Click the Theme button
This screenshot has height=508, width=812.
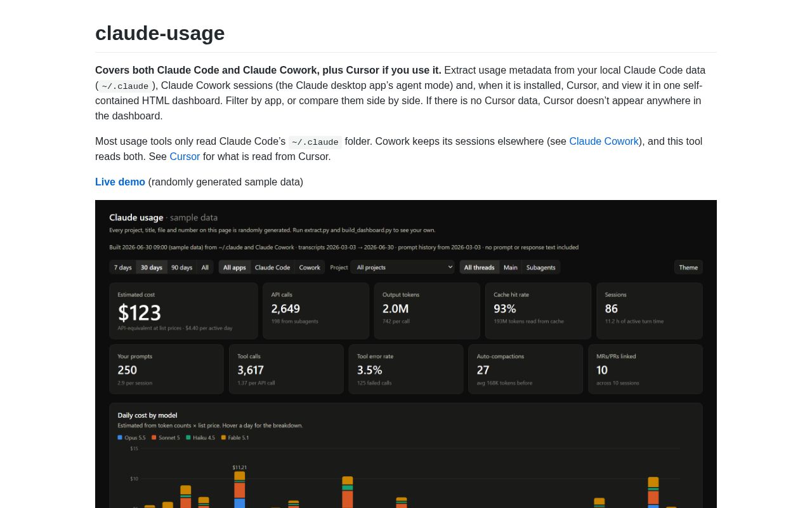tap(688, 267)
